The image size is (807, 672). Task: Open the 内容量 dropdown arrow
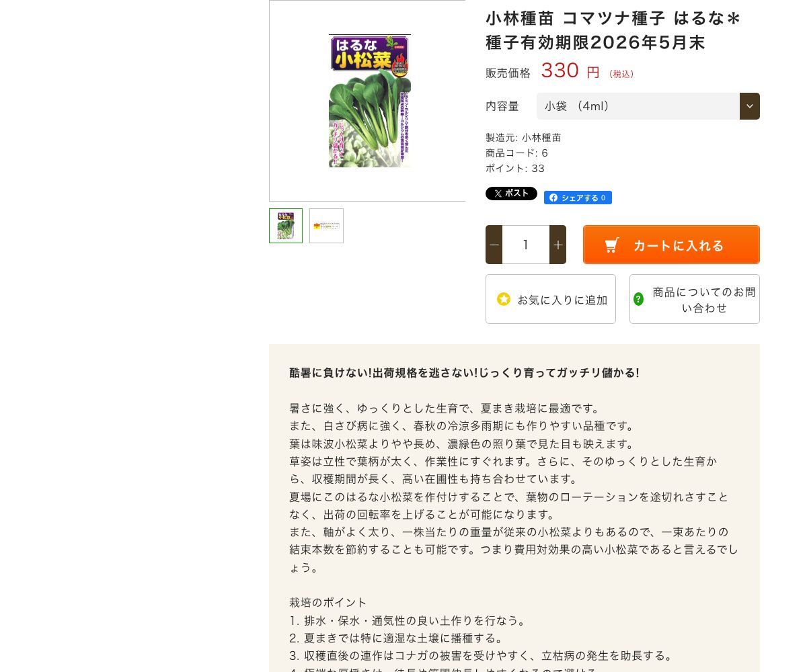tap(750, 106)
